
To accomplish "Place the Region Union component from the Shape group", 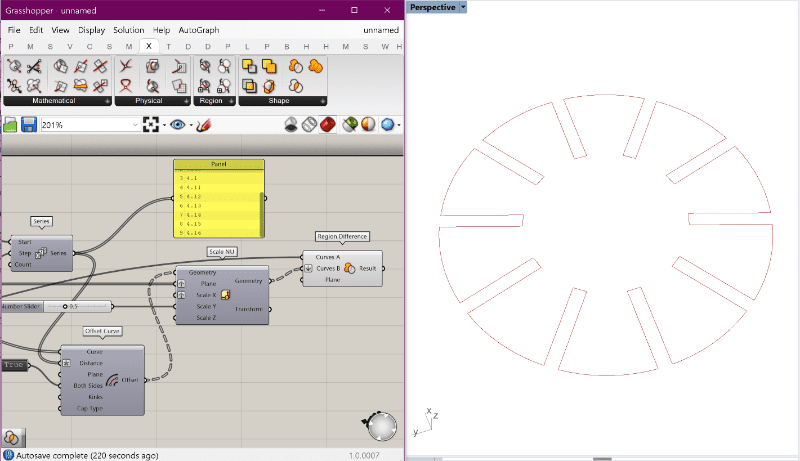I will 316,66.
